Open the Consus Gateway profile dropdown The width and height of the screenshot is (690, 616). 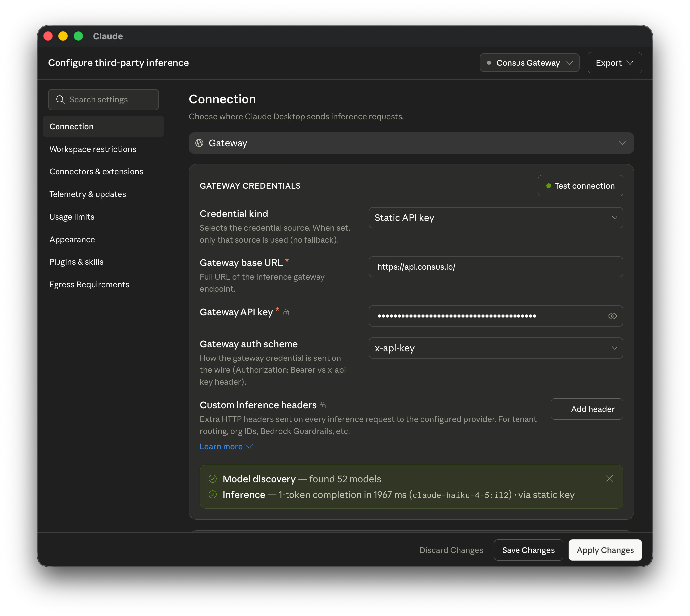point(529,63)
